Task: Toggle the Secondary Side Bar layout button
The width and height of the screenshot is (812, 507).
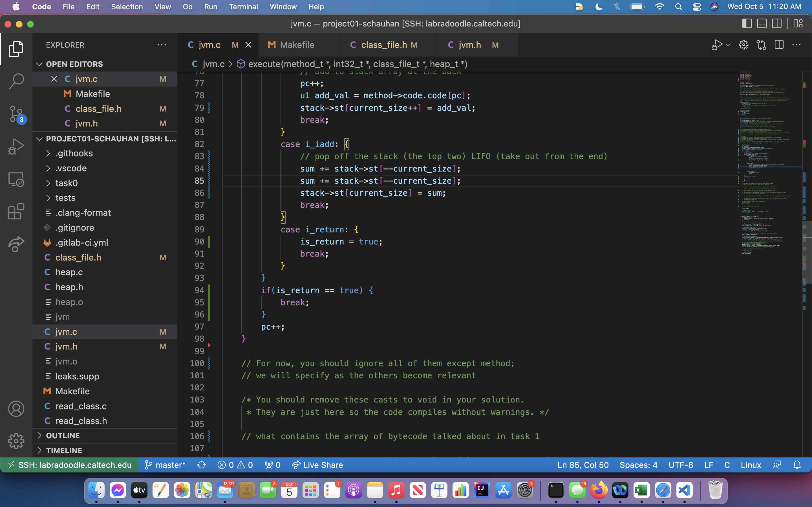Action: point(777,24)
